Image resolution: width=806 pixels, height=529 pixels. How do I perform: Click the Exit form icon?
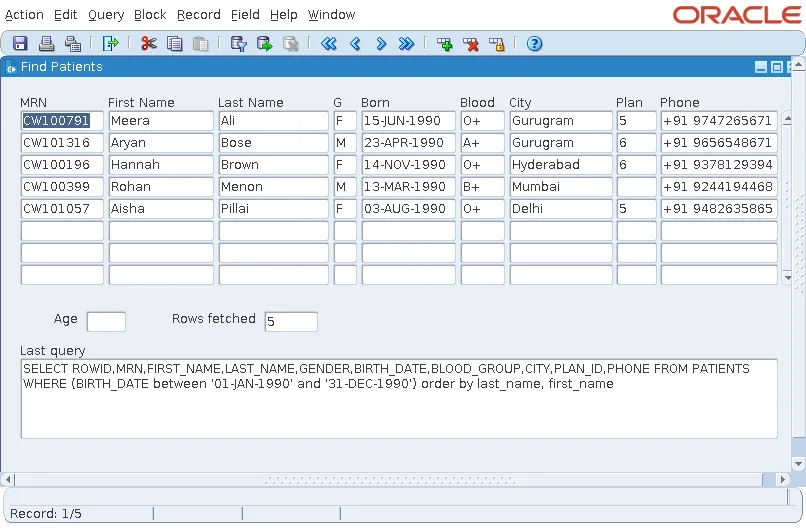pyautogui.click(x=110, y=44)
